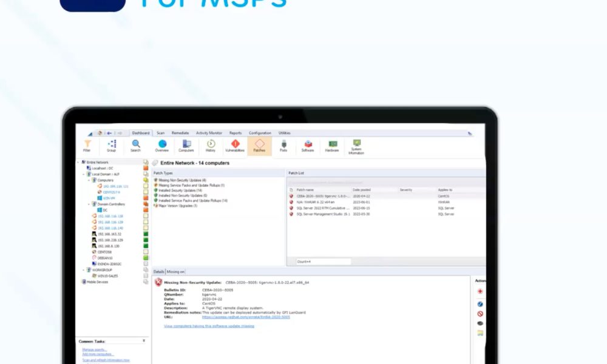607x364 pixels.
Task: Open the History clock icon
Action: 211,145
